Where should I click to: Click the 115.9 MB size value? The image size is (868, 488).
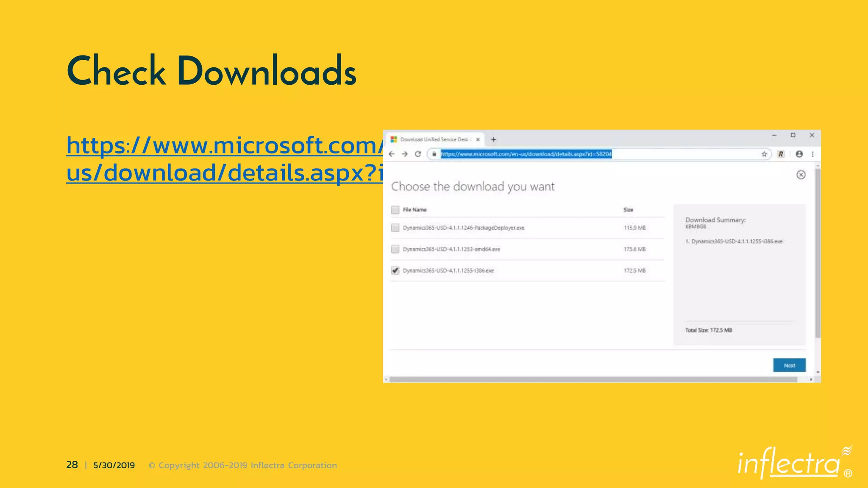tap(634, 228)
